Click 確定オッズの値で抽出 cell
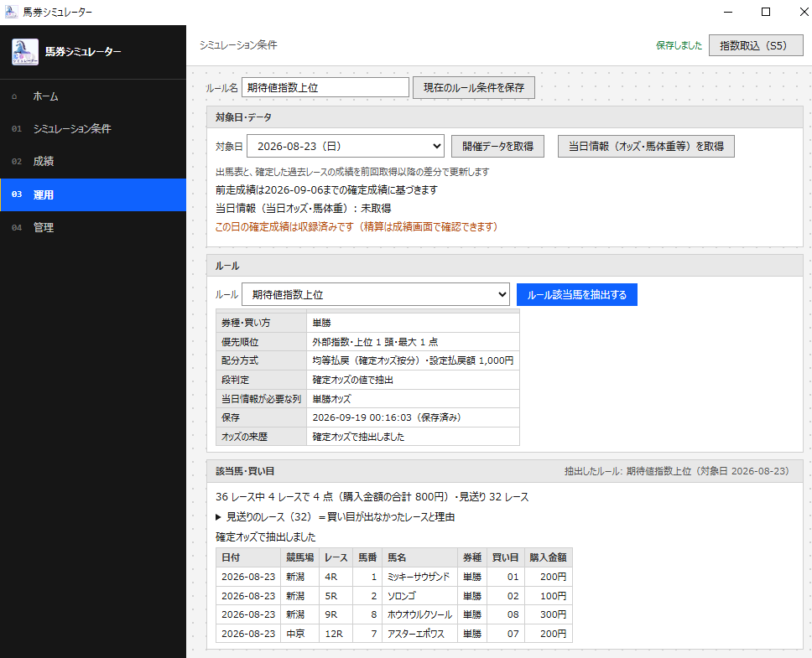 (x=413, y=380)
